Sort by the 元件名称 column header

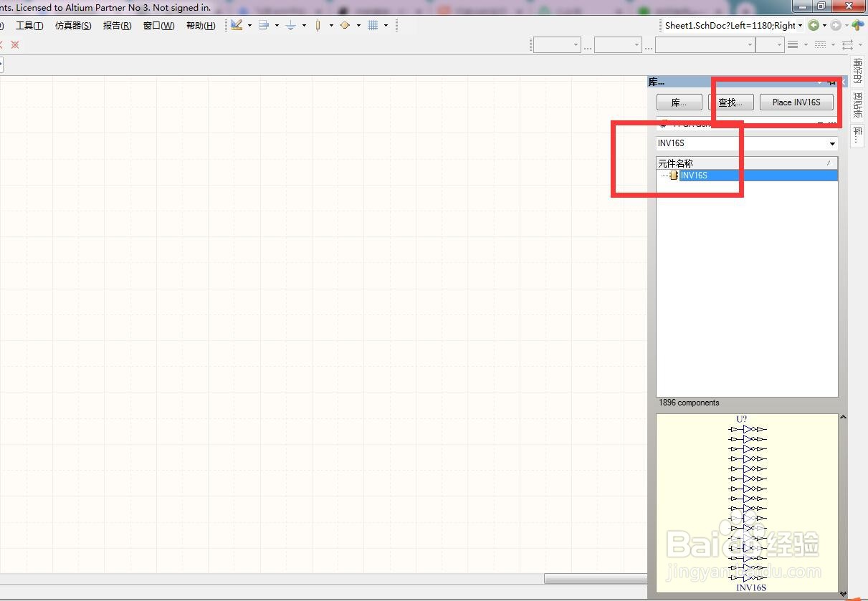(747, 163)
